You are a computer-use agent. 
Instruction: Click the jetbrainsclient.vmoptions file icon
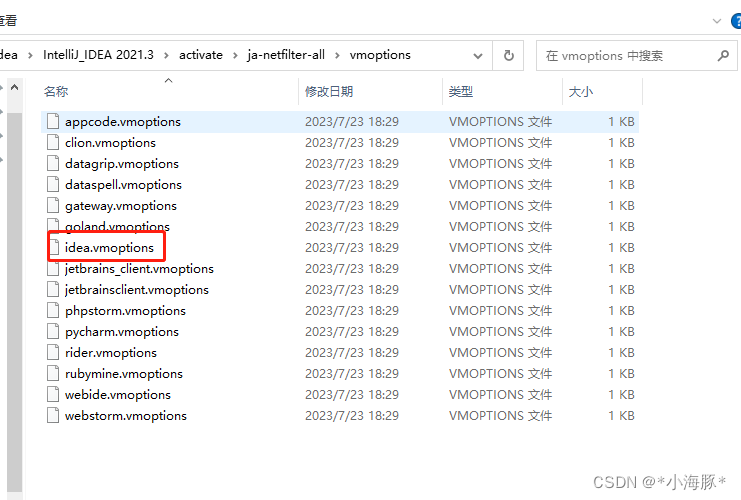(x=53, y=290)
